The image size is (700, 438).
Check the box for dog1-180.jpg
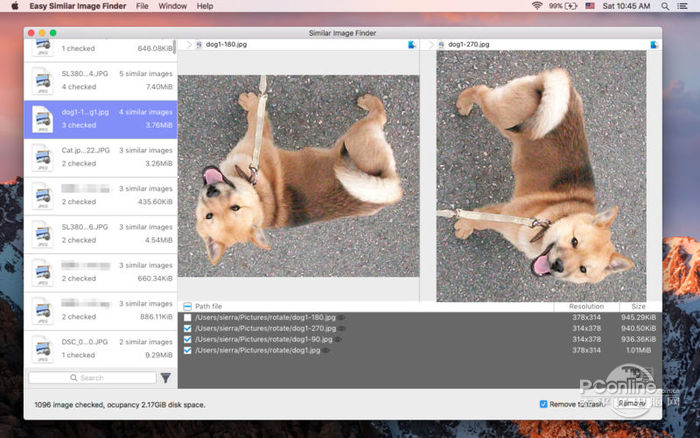click(x=188, y=317)
